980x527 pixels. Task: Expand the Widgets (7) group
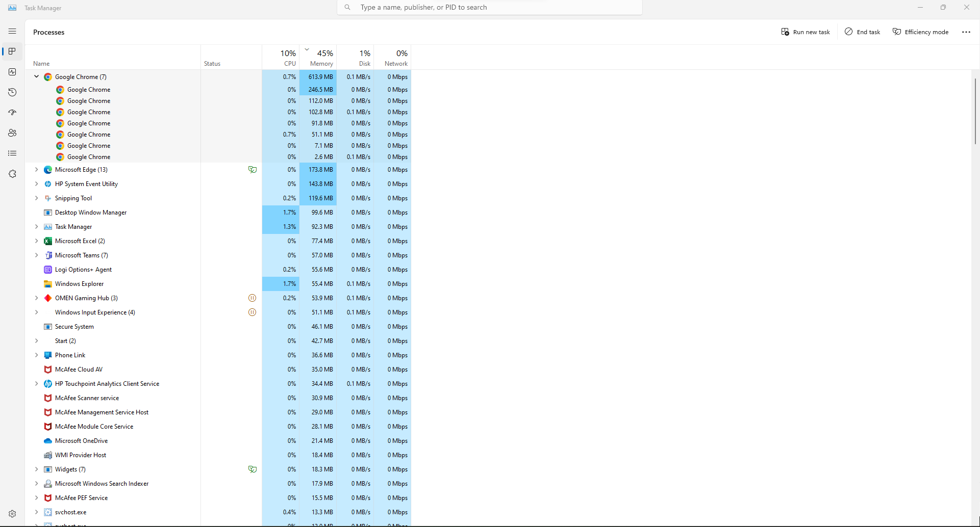(36, 469)
